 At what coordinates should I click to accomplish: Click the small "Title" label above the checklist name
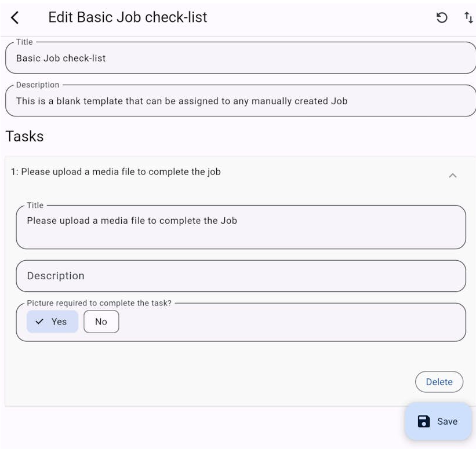point(24,42)
